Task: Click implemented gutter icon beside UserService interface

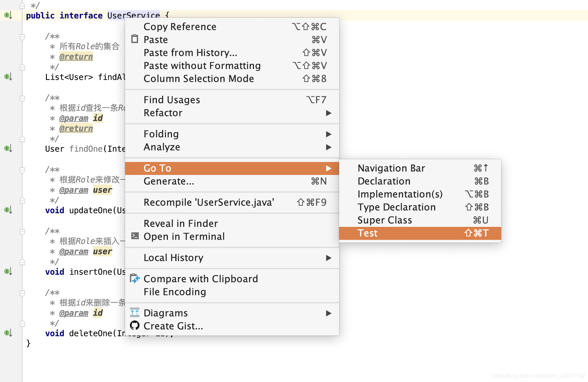Action: [8, 15]
